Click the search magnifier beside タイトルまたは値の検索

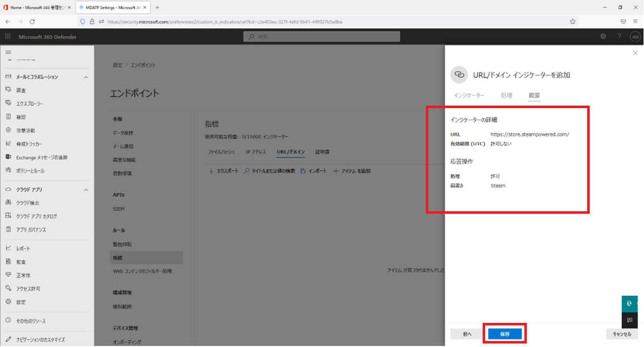tap(247, 171)
